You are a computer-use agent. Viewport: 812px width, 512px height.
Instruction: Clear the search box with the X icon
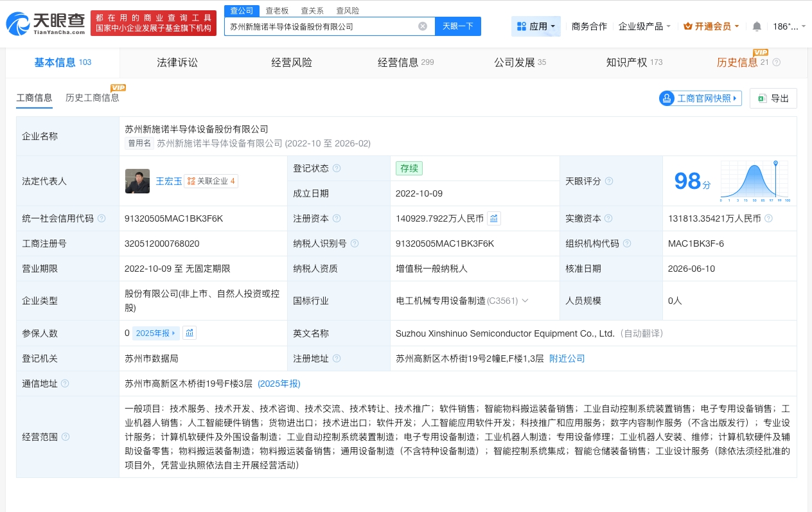click(423, 26)
